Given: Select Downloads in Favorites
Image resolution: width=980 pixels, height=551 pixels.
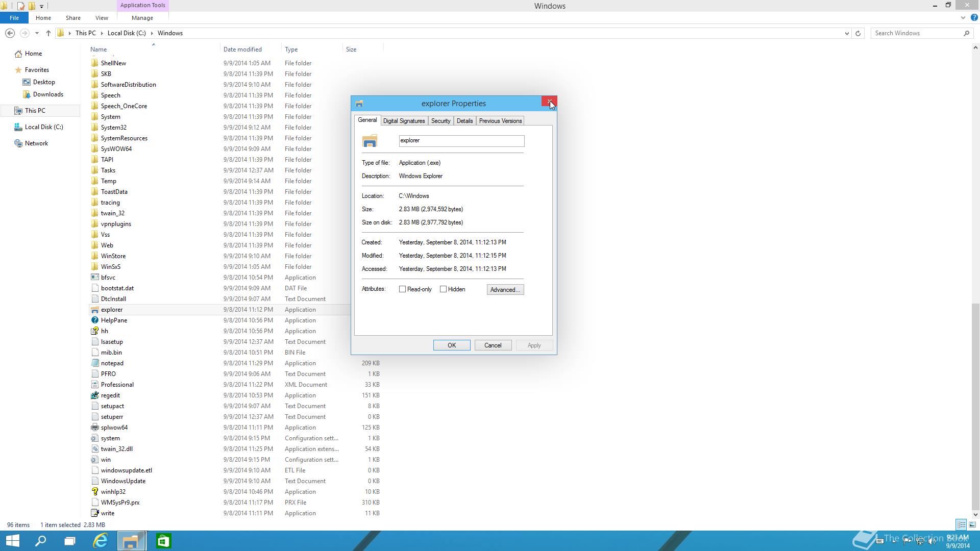Looking at the screenshot, I should [48, 94].
